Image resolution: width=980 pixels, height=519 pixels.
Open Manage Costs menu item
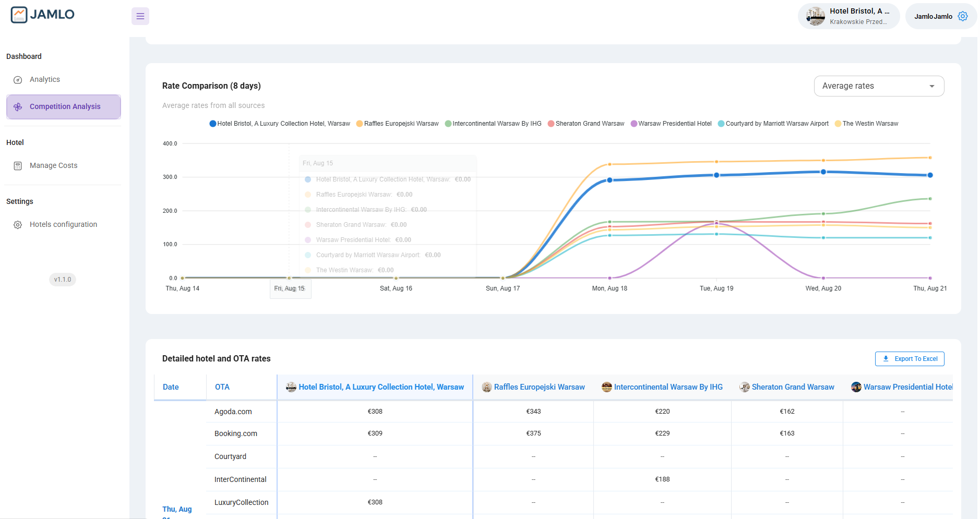point(53,166)
